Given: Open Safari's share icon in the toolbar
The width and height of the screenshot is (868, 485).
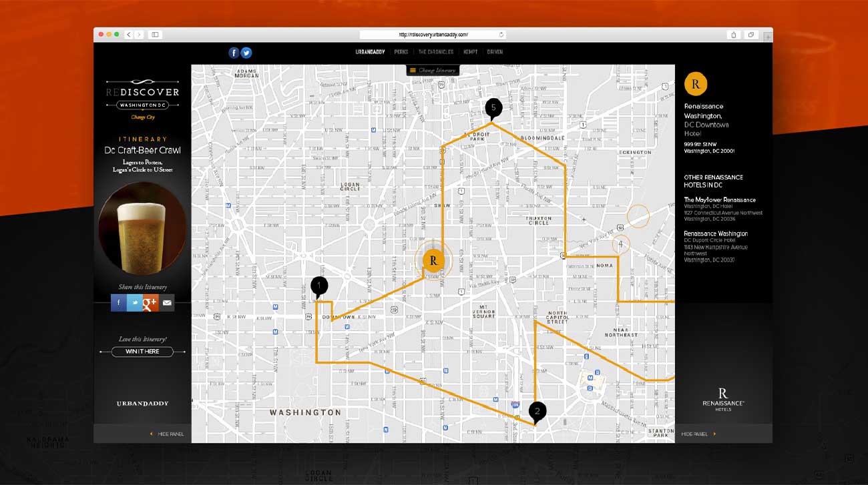Looking at the screenshot, I should (x=734, y=35).
